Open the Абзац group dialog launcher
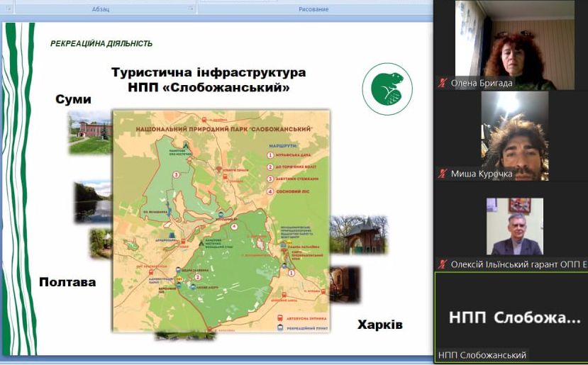This screenshot has height=365, width=588. [191, 9]
